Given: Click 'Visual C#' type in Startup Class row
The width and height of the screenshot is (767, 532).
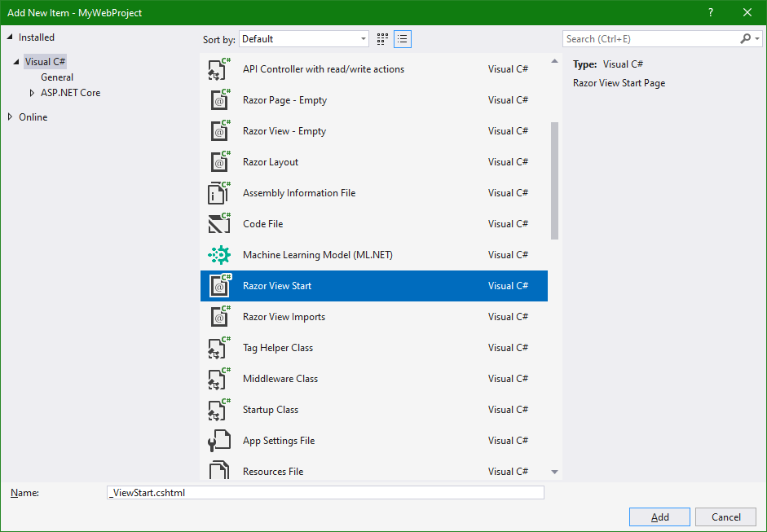Looking at the screenshot, I should (x=509, y=410).
